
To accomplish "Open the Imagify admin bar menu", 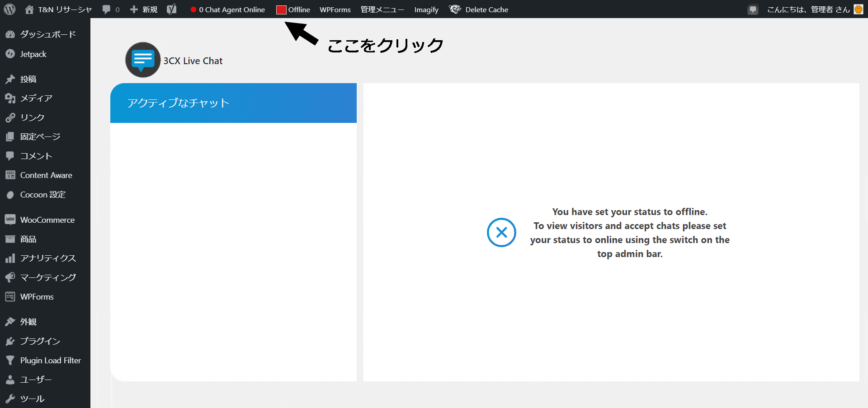I will (x=426, y=9).
